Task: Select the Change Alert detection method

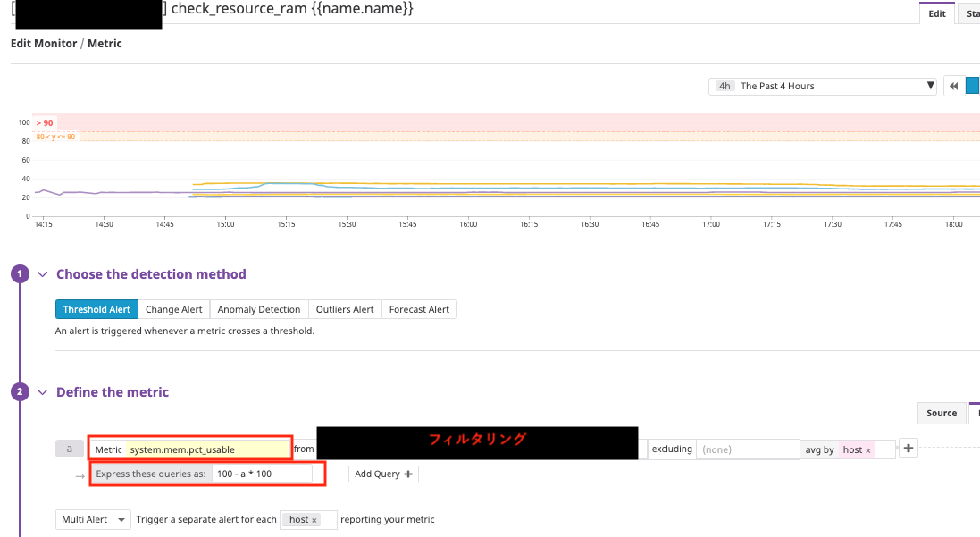Action: click(x=173, y=309)
